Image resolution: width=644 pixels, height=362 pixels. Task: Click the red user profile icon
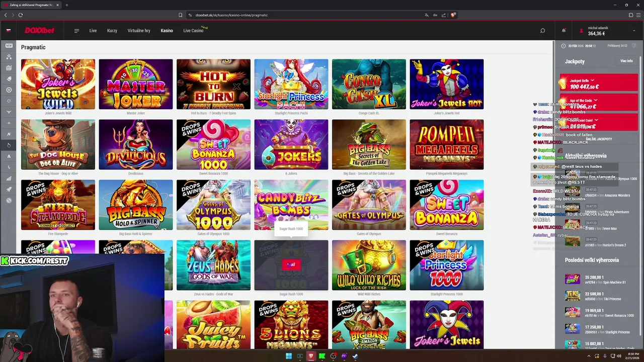[582, 31]
